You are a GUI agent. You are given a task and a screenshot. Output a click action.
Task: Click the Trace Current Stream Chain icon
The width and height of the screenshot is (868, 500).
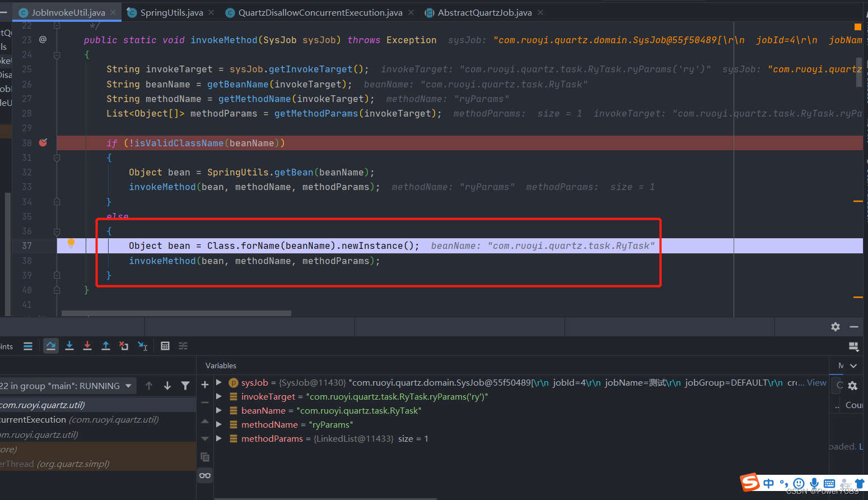coord(183,346)
